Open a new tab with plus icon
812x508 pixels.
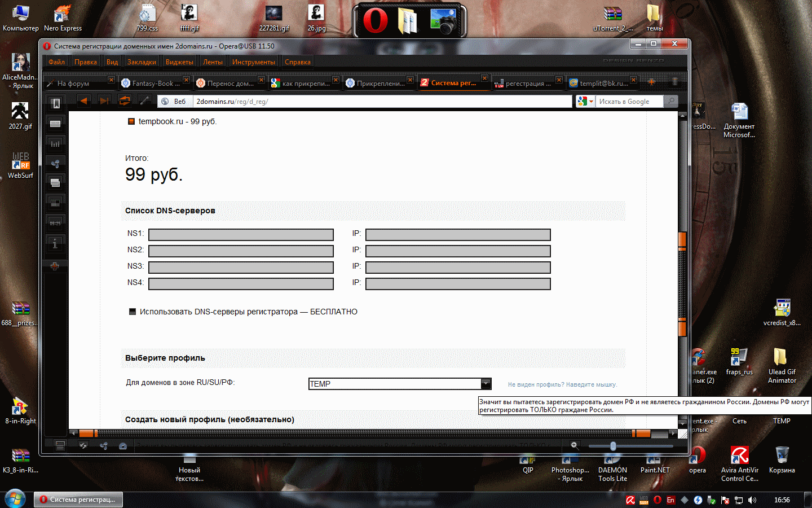[x=651, y=82]
